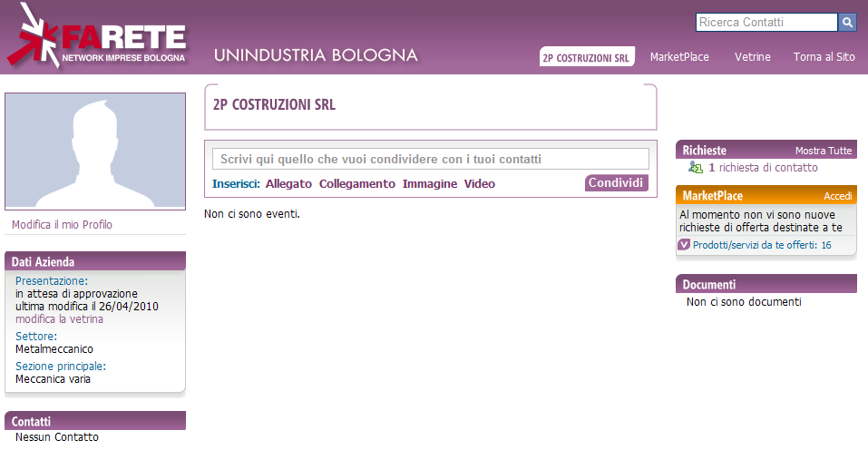The image size is (868, 450).
Task: Click the UNINDUSTRIA BOLOGNA header text
Action: (x=316, y=55)
